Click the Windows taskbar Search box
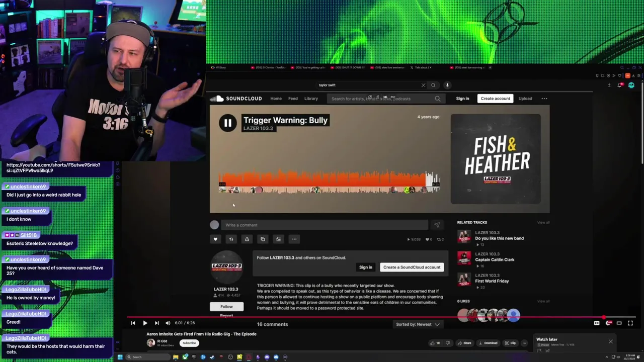Image resolution: width=644 pixels, height=362 pixels. click(x=147, y=357)
